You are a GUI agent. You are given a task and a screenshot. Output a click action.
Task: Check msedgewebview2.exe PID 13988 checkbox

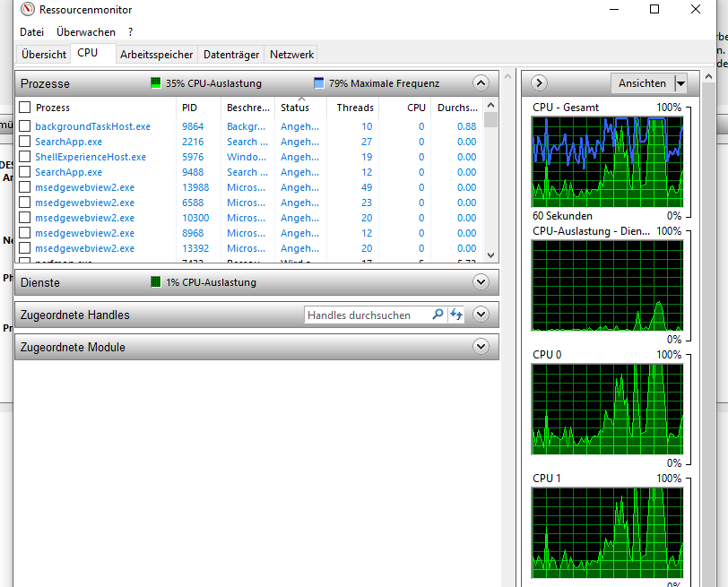pos(24,187)
